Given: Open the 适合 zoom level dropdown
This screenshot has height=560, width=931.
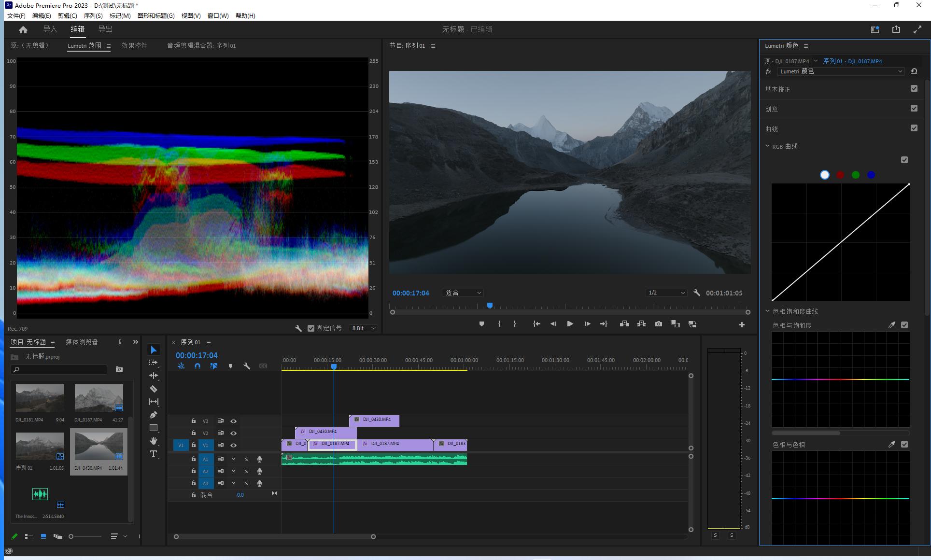Looking at the screenshot, I should pyautogui.click(x=463, y=293).
